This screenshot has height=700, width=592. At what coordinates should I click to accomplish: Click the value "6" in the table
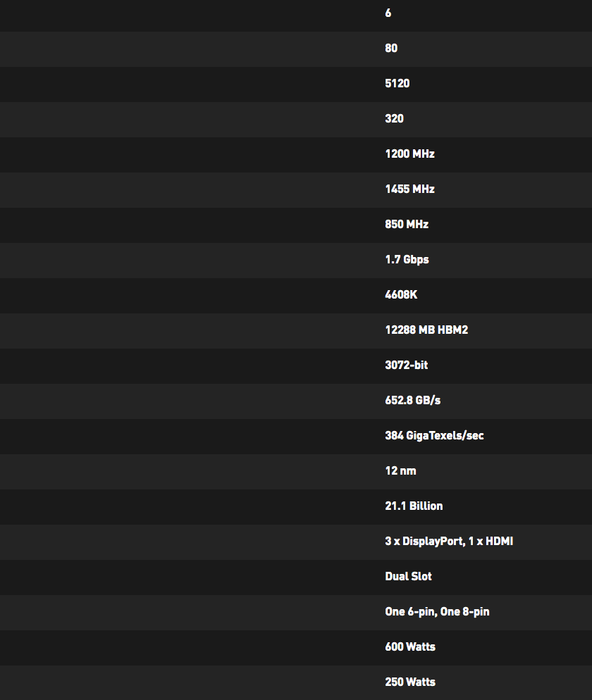point(388,13)
